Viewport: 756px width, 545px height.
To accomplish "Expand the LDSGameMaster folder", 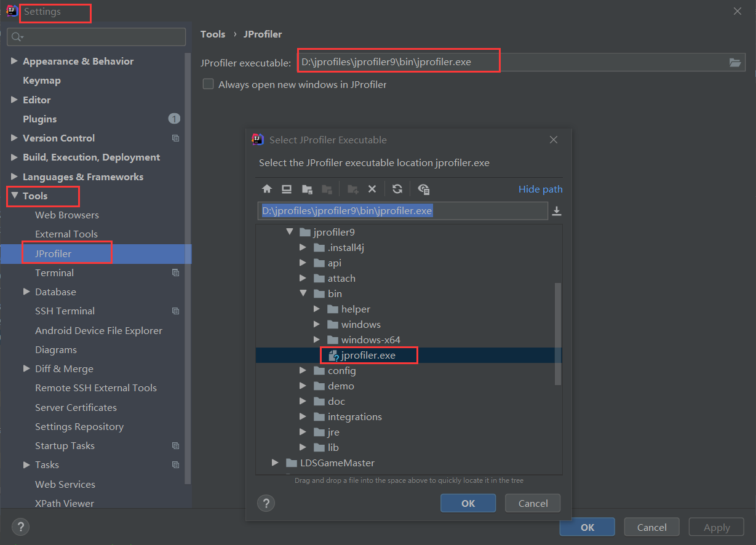I will [275, 463].
